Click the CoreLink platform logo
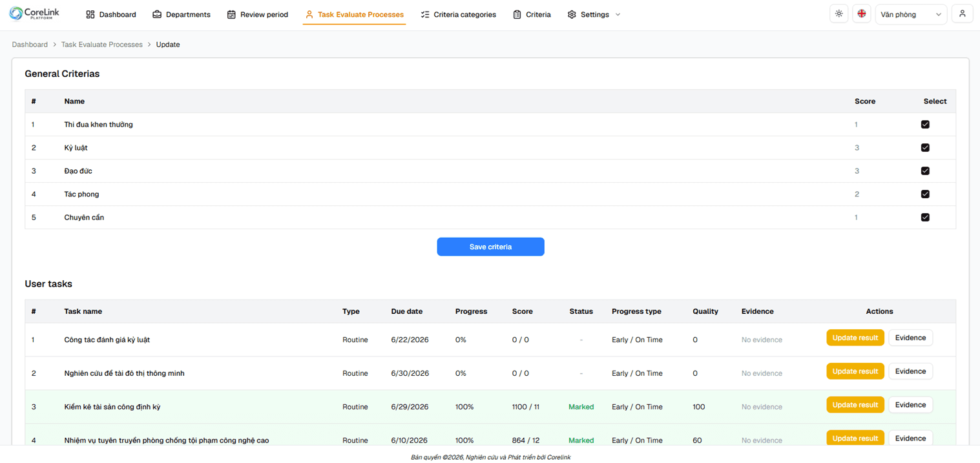 click(x=34, y=14)
